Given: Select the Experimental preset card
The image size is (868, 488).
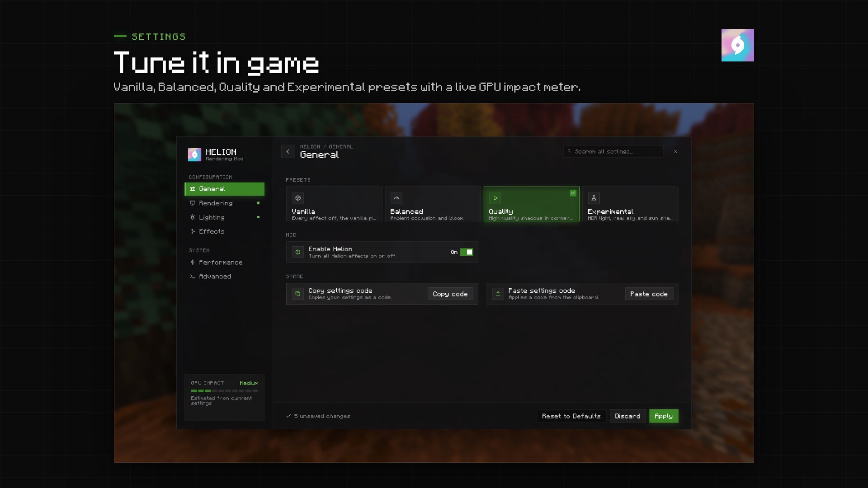Looking at the screenshot, I should [x=630, y=204].
